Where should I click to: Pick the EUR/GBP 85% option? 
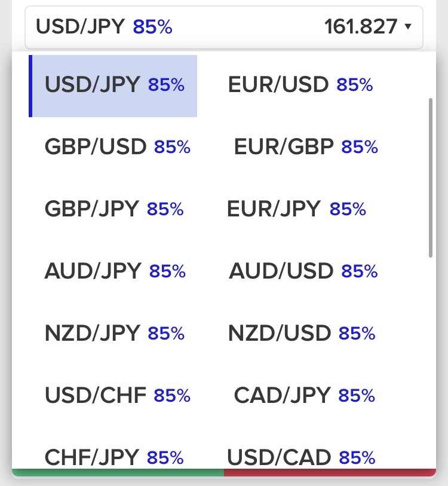click(x=306, y=146)
